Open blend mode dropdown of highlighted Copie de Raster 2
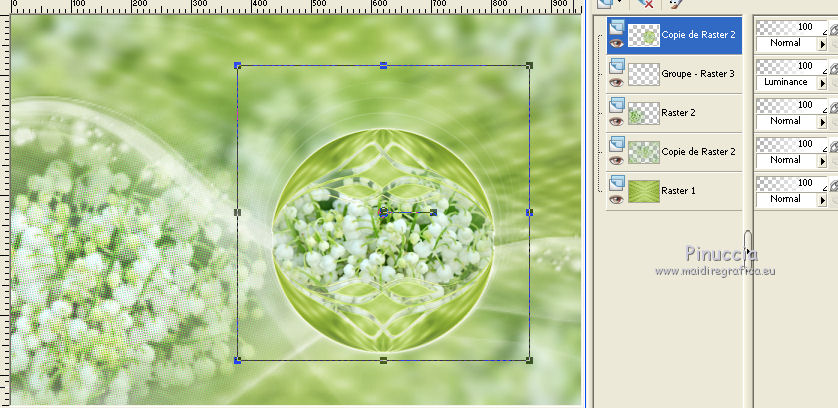The image size is (838, 408). (823, 44)
